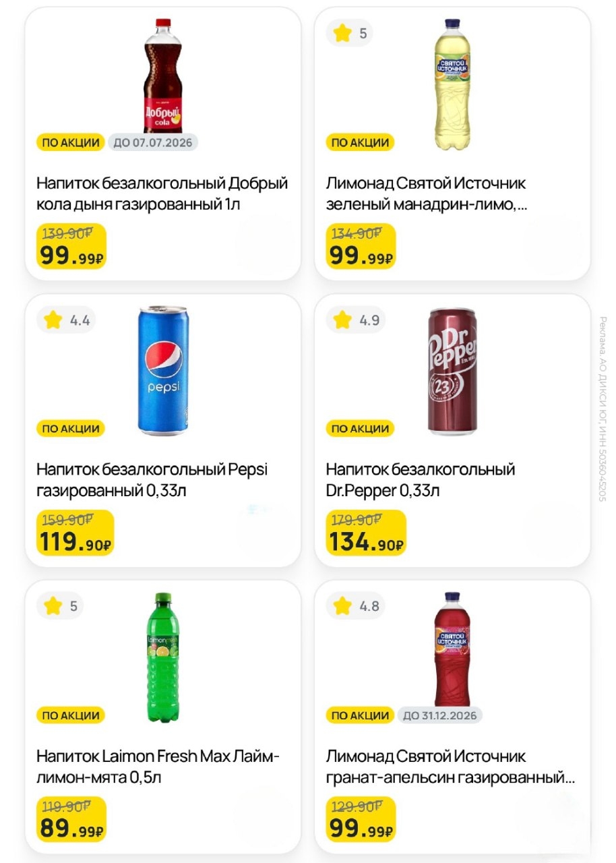The image size is (616, 863).
Task: Click the ДО 31.12.2026 date badge
Action: [x=439, y=715]
